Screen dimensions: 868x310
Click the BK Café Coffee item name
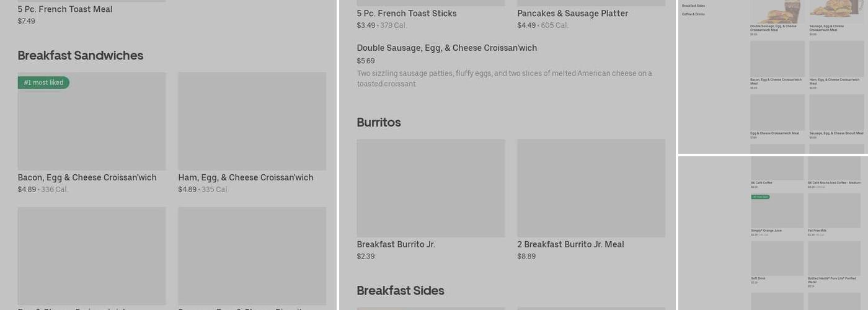click(x=762, y=183)
